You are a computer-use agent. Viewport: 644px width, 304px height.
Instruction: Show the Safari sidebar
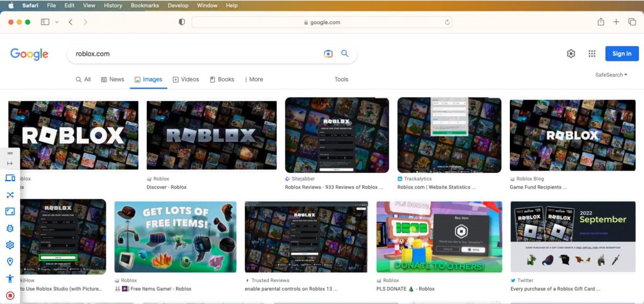click(45, 22)
